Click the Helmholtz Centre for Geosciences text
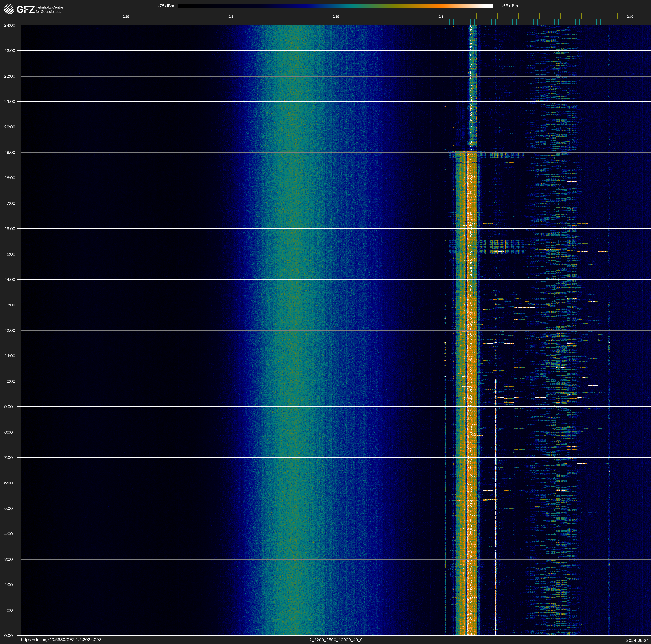The width and height of the screenshot is (651, 644). (49, 9)
